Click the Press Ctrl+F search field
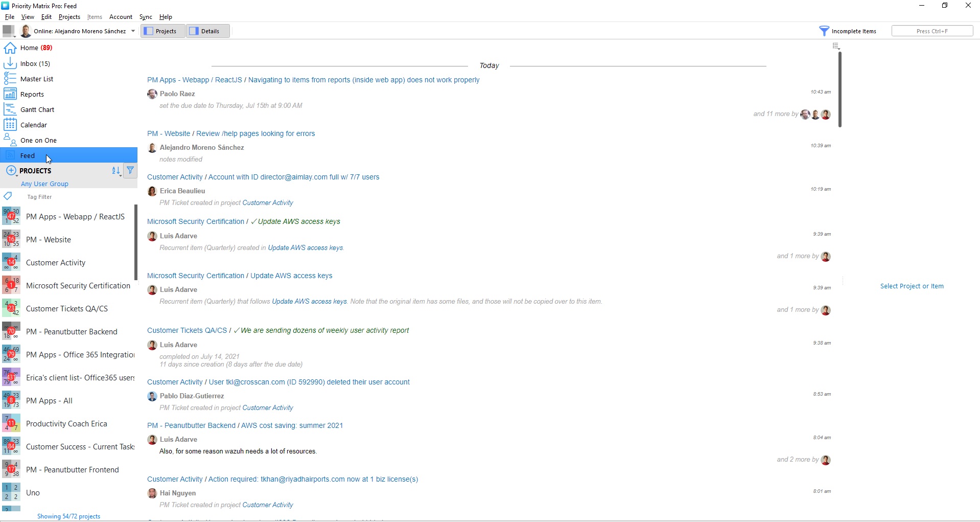 click(932, 31)
